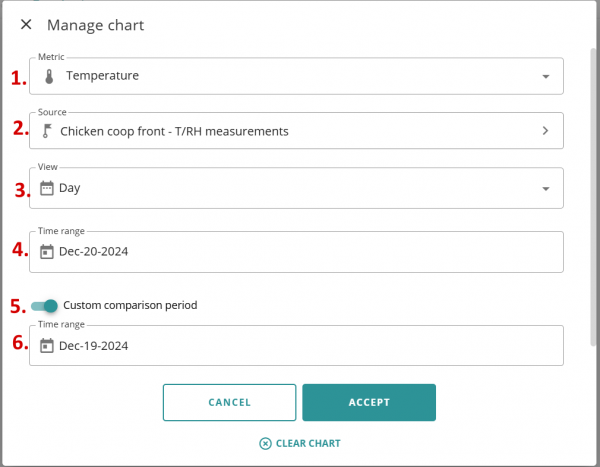Select the Dec-19-2024 comparison date text
Screen dimensions: 600x467
pos(93,346)
